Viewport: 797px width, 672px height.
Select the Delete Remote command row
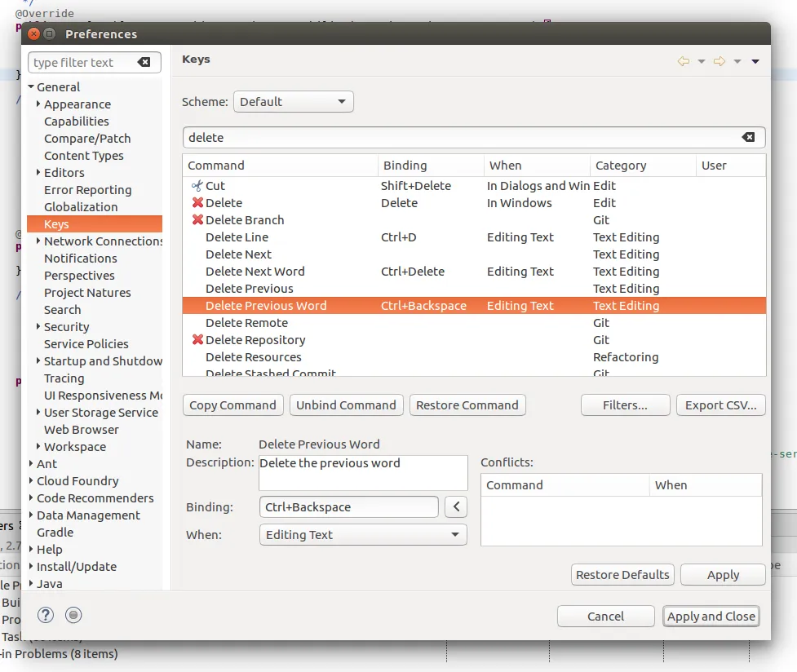point(474,323)
